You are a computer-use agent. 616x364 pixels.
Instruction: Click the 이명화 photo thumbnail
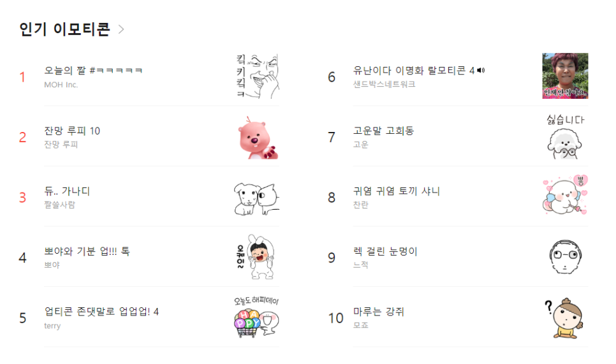click(x=565, y=76)
